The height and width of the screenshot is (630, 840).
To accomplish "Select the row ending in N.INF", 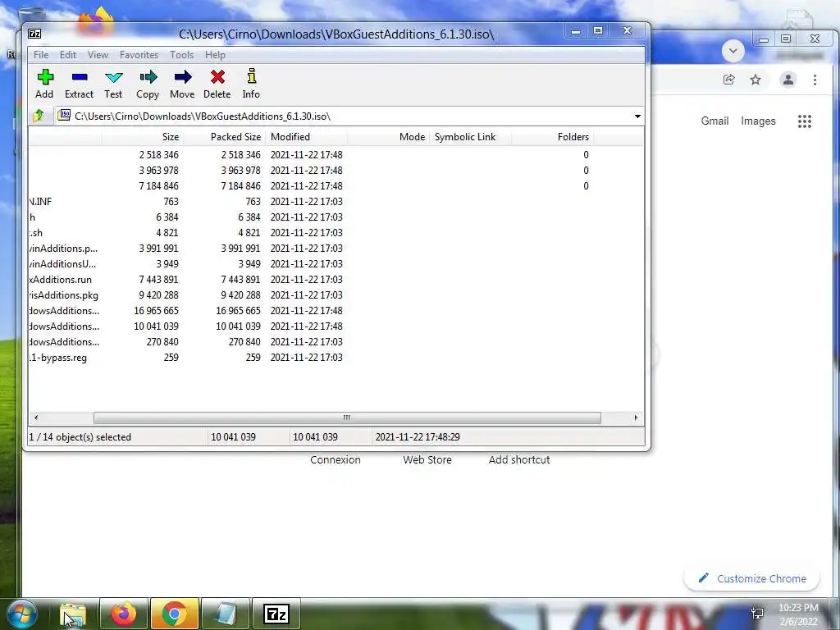I will click(x=336, y=202).
